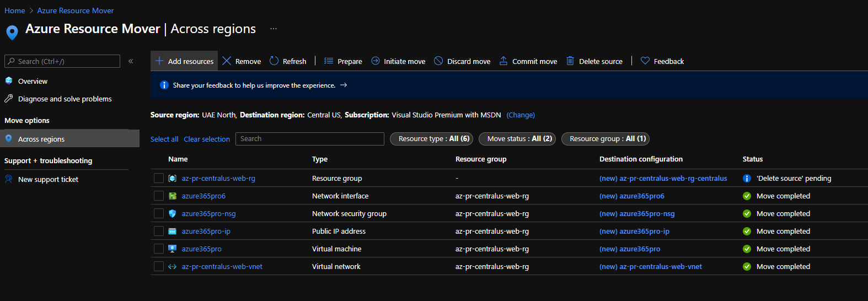This screenshot has height=301, width=868.
Task: Open az-pr-centralus-web-vnet resource link
Action: pyautogui.click(x=222, y=266)
